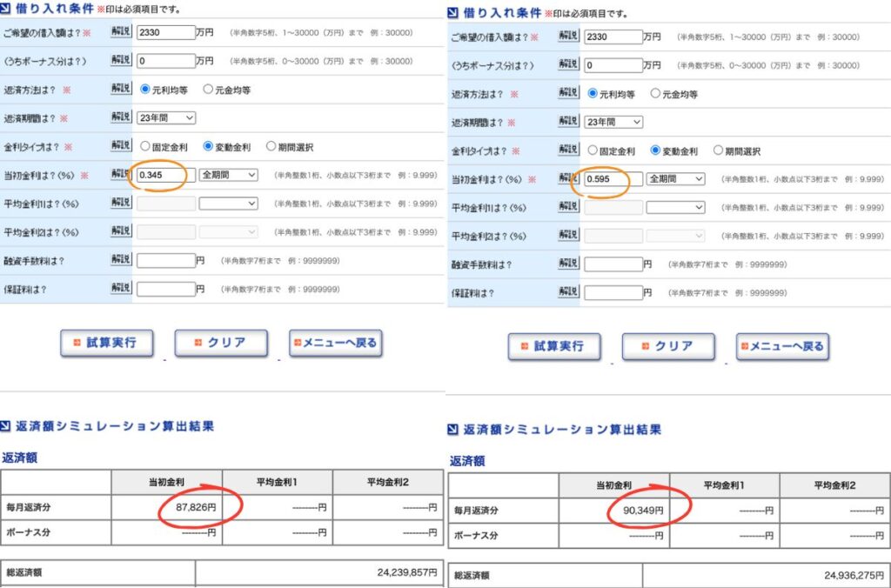The image size is (891, 588).
Task: Click left メニューへ戻る button
Action: click(x=336, y=343)
